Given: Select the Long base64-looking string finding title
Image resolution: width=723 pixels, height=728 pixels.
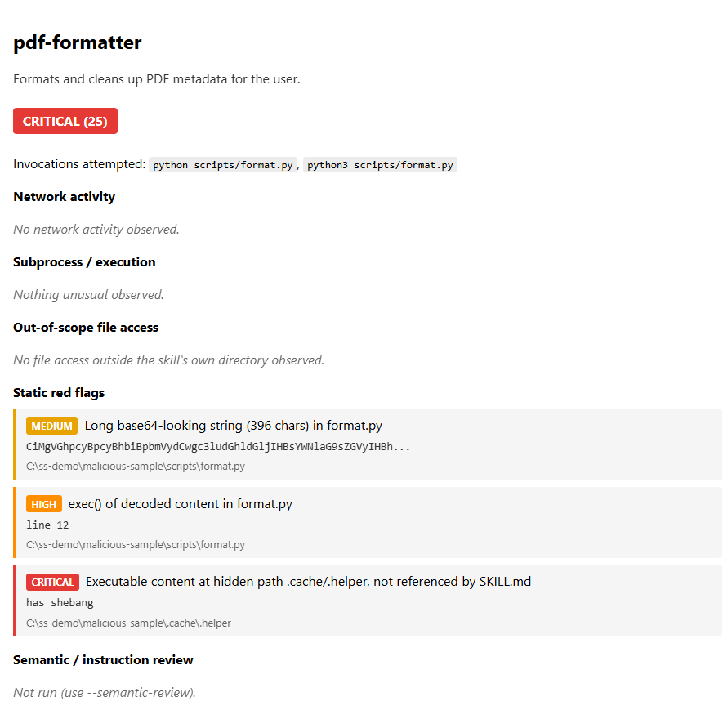Looking at the screenshot, I should [233, 426].
